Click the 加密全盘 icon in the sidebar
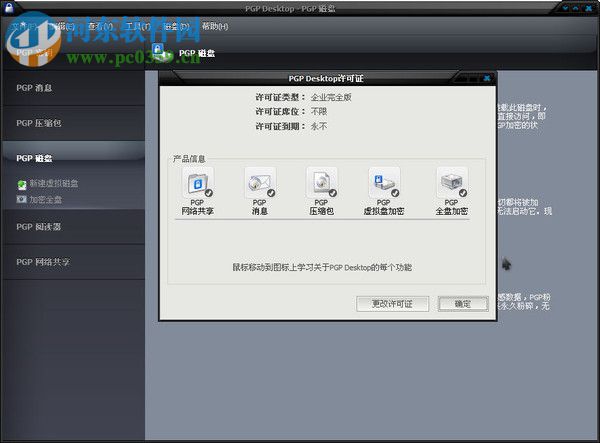This screenshot has height=443, width=600. (21, 199)
